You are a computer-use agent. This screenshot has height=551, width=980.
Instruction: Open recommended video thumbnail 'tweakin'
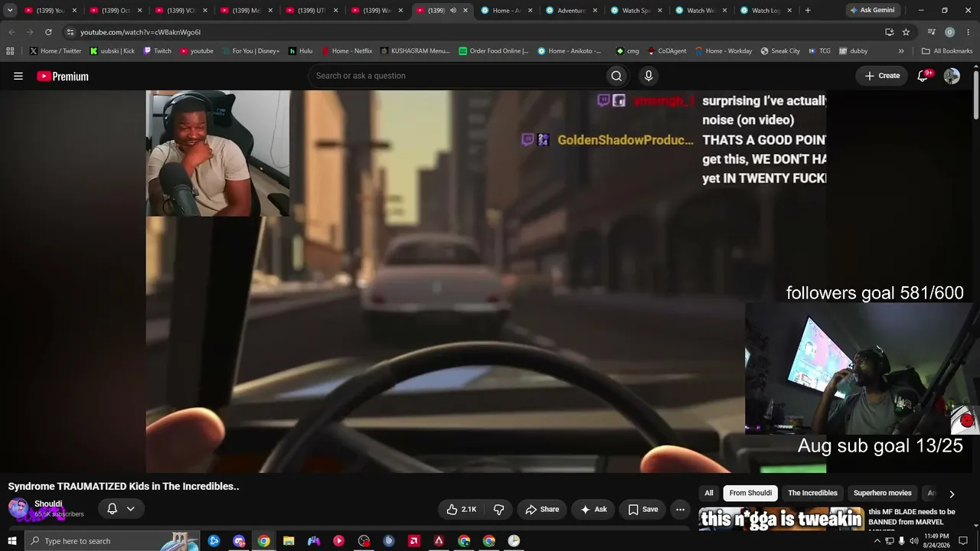781,518
